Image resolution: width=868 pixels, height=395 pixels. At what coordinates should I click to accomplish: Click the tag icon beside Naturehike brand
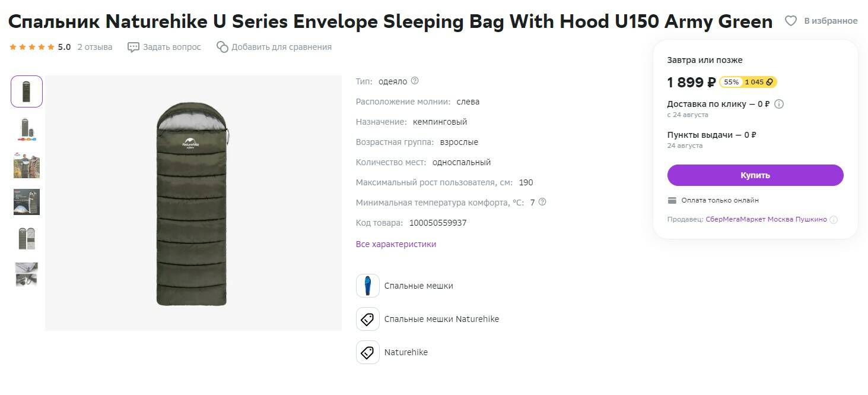point(367,352)
